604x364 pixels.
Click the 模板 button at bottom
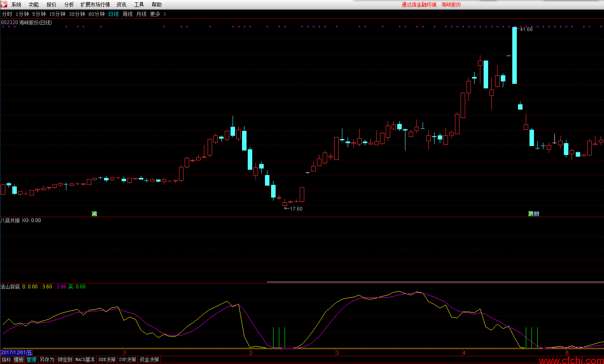tap(19, 360)
